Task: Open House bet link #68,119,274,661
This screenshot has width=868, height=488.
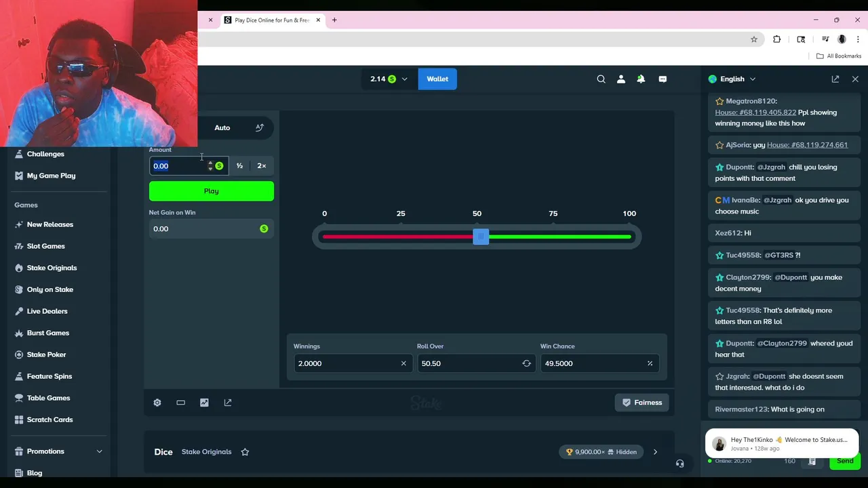Action: coord(807,145)
